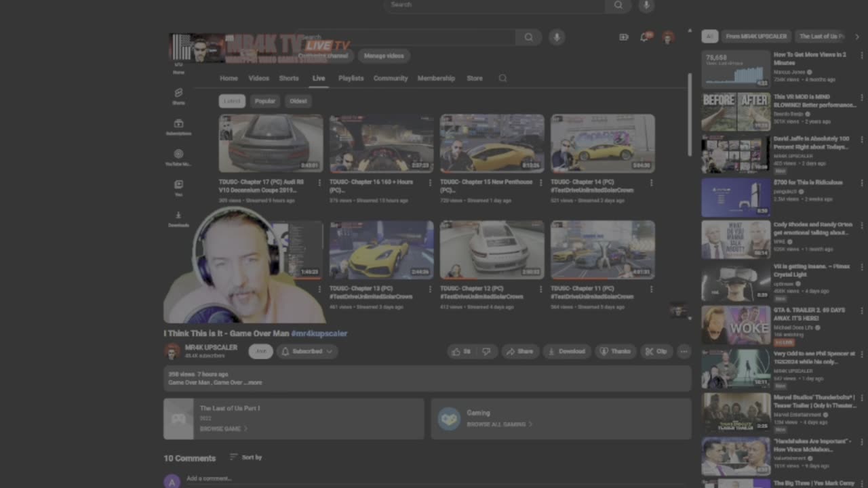Select the All chip in recommendations
868x488 pixels.
709,37
